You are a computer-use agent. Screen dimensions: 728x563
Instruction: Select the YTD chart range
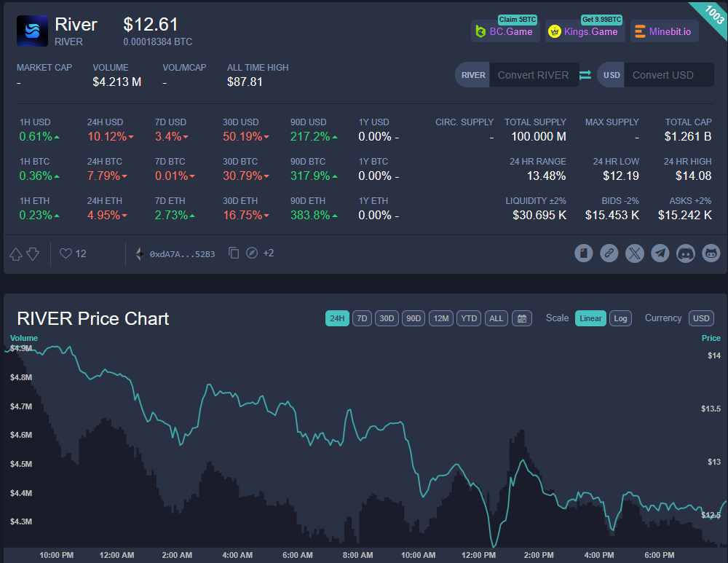[470, 318]
